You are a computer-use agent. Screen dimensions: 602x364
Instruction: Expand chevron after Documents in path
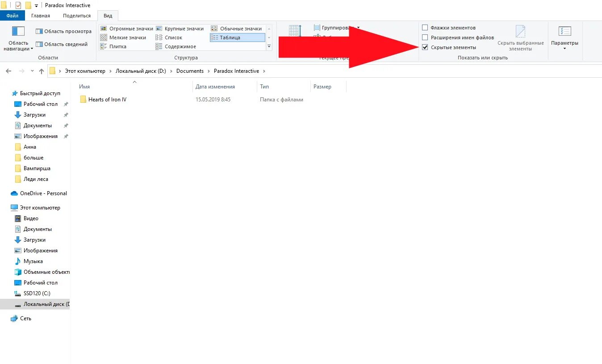pyautogui.click(x=209, y=71)
